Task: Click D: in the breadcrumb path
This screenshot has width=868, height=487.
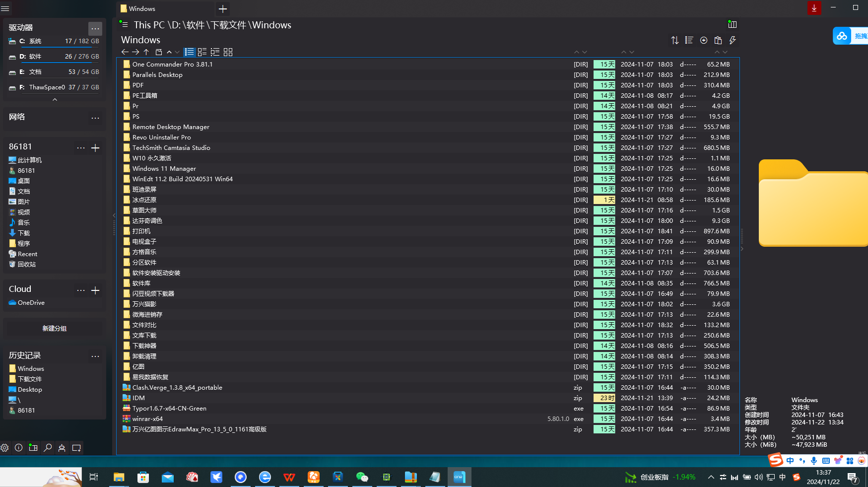Action: (175, 25)
